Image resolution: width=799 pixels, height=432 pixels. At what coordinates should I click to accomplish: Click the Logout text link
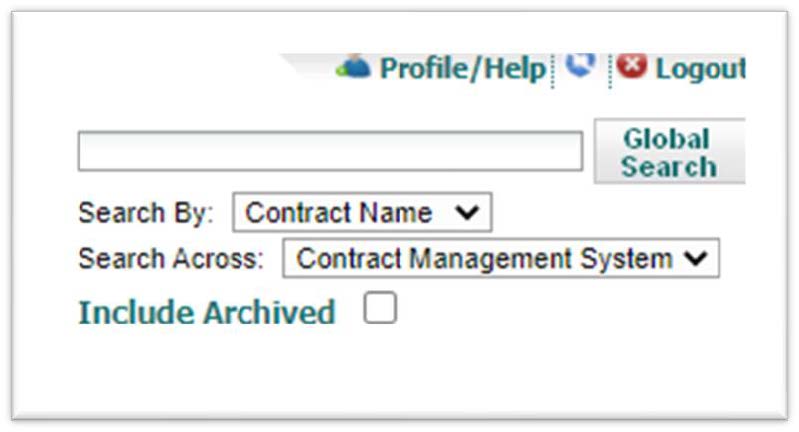[700, 69]
